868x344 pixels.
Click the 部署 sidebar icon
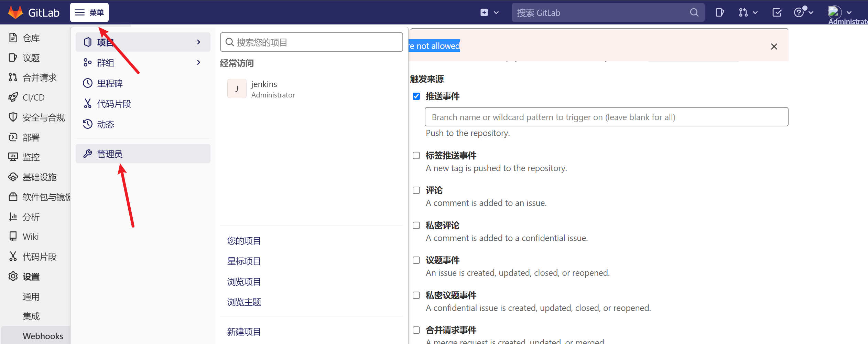(x=13, y=137)
